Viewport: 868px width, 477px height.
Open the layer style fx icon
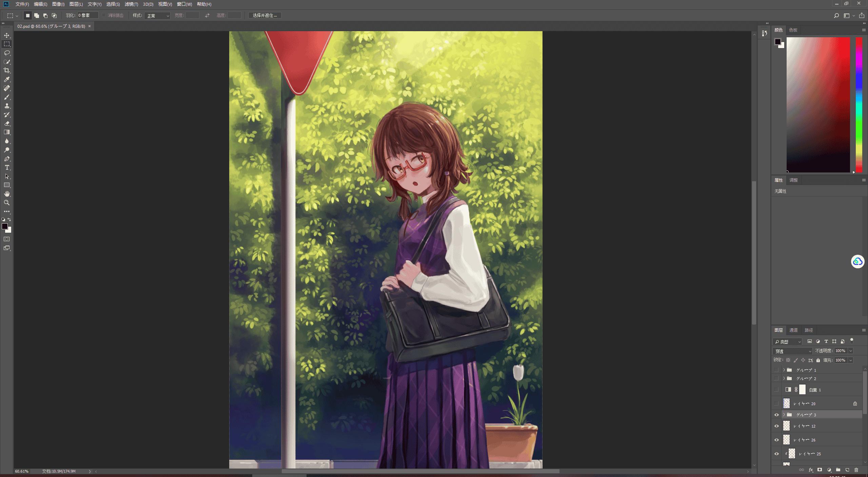click(811, 470)
